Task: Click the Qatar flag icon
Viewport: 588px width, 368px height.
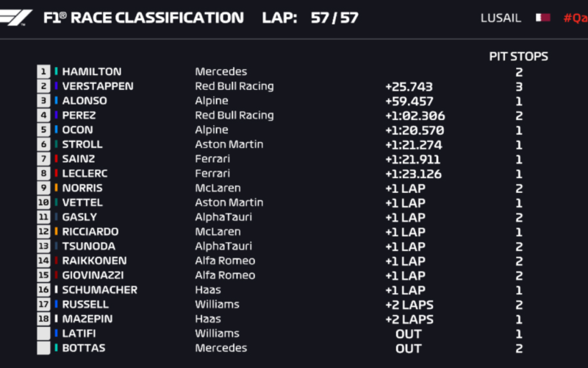Action: (x=542, y=18)
